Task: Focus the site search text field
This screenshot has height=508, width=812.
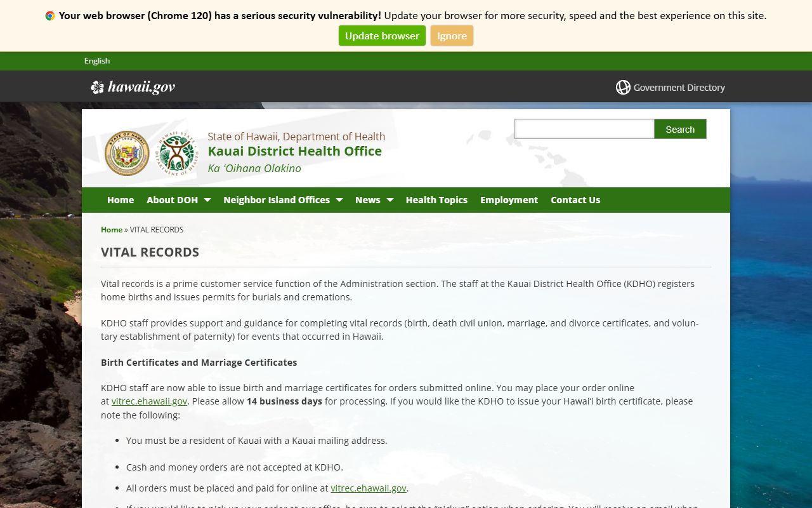Action: pyautogui.click(x=584, y=129)
